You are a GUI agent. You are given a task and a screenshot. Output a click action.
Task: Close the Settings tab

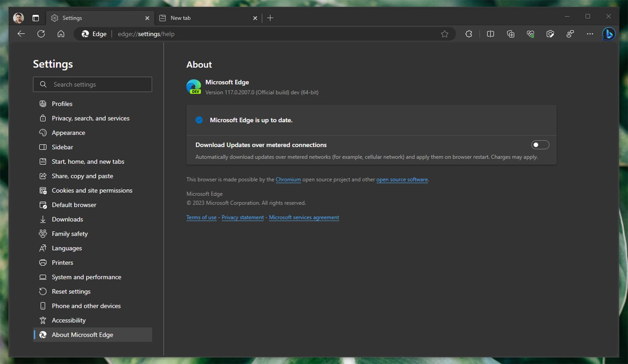click(147, 18)
